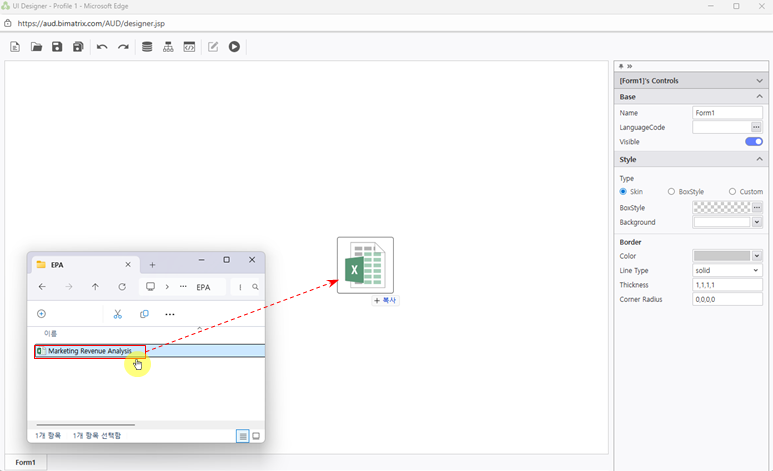Click the Corner Radius input field
Viewport: 773px width, 471px height.
coord(727,299)
